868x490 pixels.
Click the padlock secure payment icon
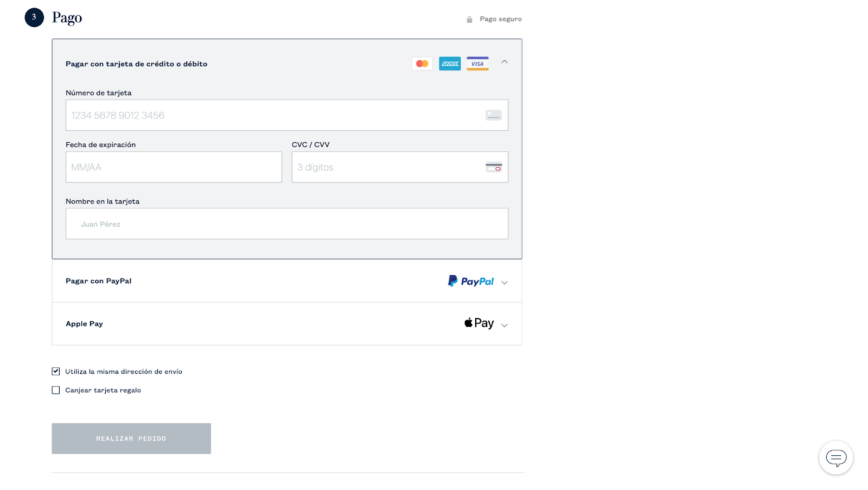click(x=470, y=20)
